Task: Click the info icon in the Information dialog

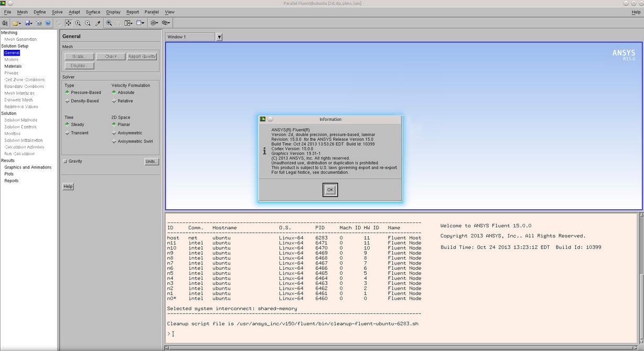Action: pos(264,151)
